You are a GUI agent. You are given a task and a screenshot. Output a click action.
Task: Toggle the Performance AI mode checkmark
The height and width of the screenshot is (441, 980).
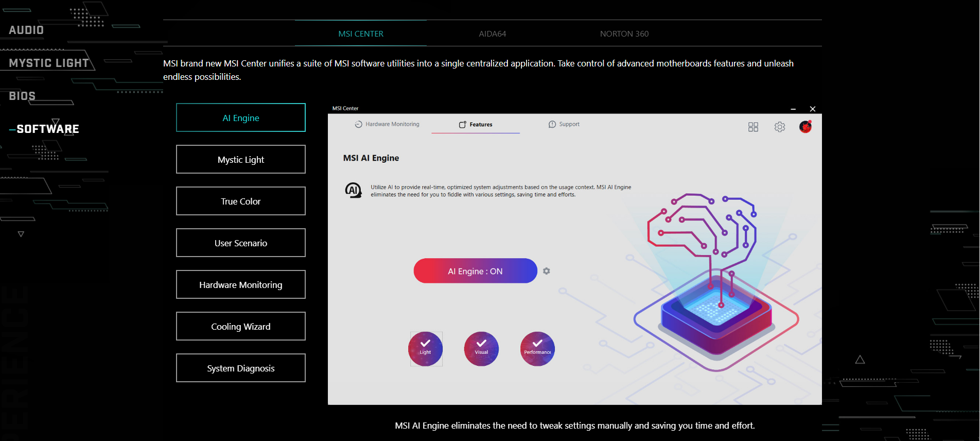pyautogui.click(x=537, y=349)
